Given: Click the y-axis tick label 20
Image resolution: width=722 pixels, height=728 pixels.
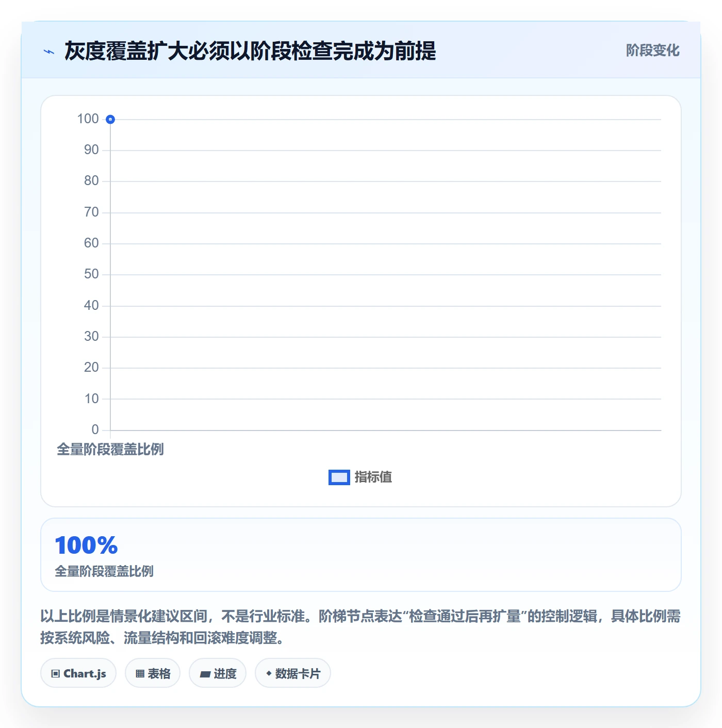Looking at the screenshot, I should [x=91, y=368].
